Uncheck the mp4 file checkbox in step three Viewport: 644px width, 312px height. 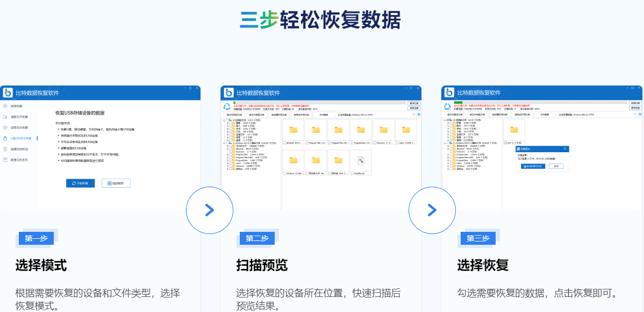(x=505, y=143)
